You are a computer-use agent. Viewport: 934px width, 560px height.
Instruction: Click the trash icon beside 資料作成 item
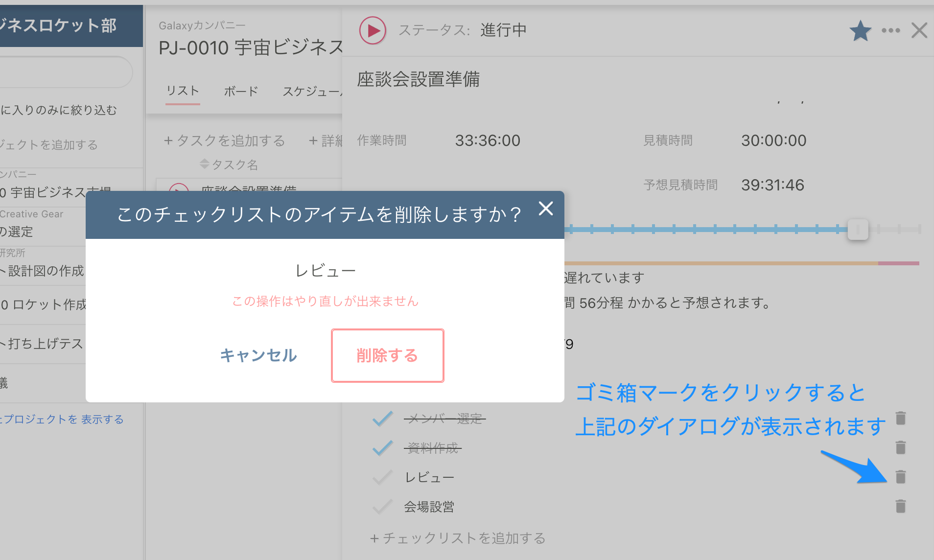[x=901, y=447]
